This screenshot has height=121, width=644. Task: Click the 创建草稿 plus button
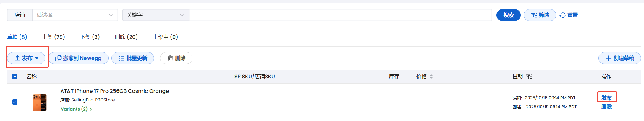click(619, 58)
